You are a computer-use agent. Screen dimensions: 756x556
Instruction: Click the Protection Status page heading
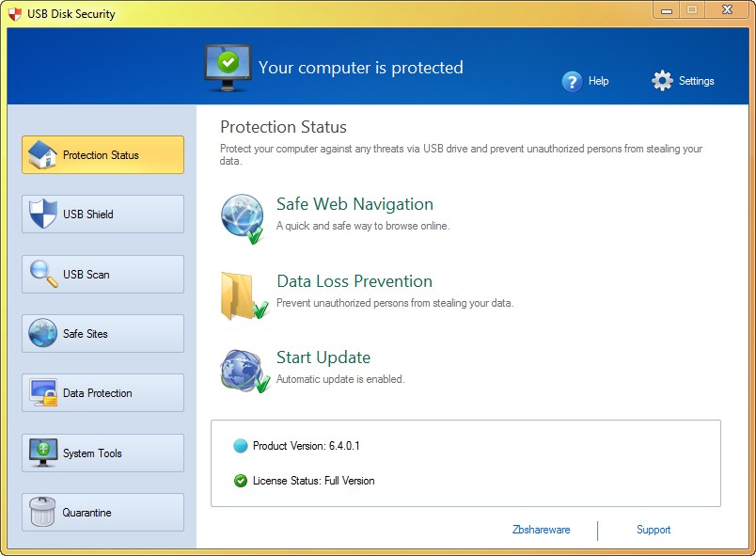click(x=284, y=127)
